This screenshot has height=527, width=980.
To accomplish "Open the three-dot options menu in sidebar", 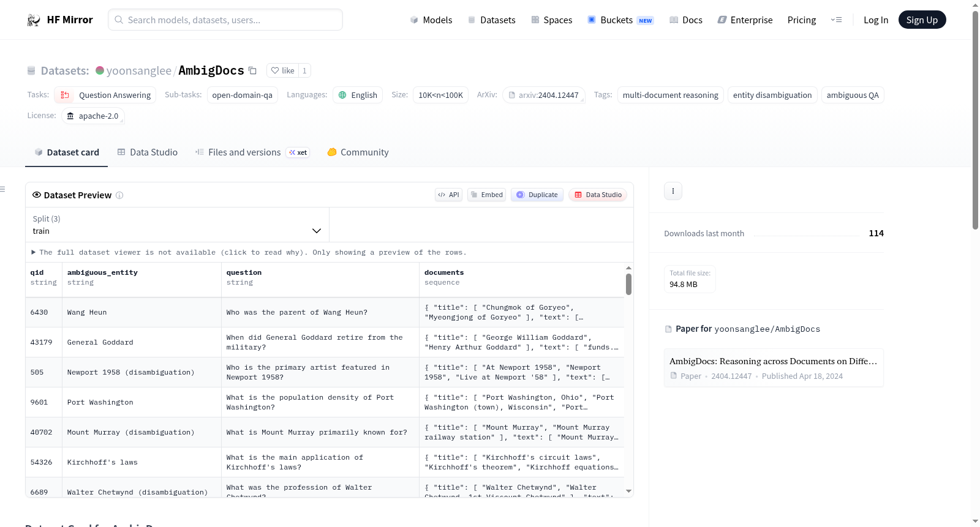I will [x=673, y=191].
